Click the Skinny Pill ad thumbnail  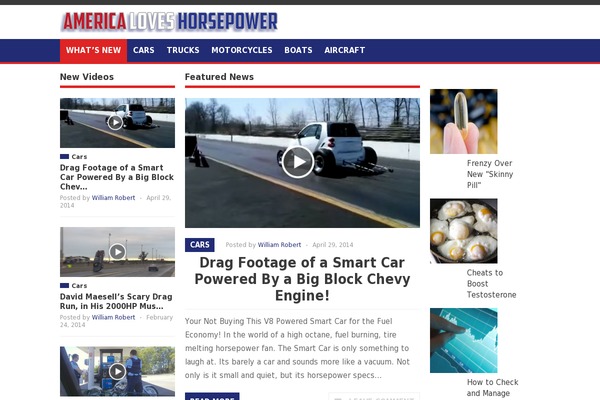click(464, 121)
